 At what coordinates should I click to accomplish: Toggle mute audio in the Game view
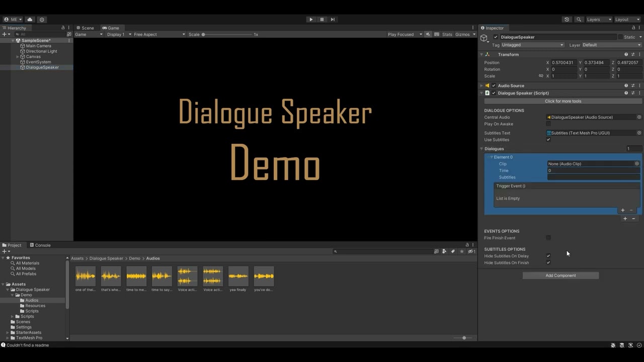click(428, 35)
